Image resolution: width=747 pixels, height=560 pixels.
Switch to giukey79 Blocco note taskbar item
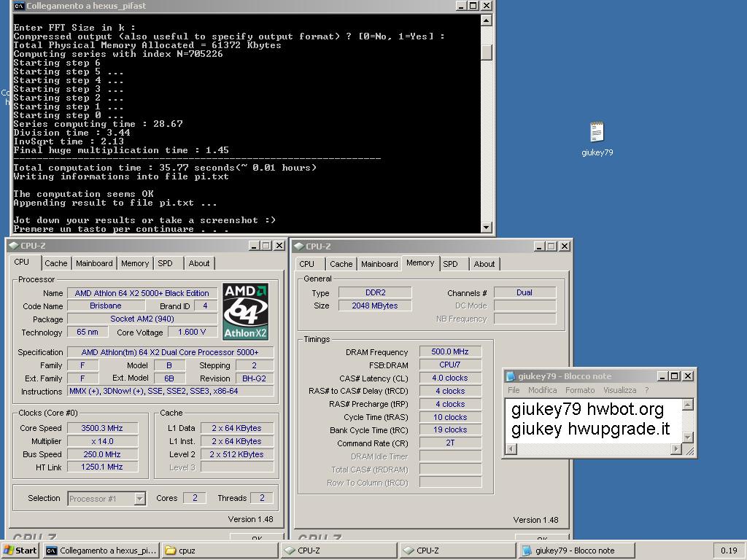tap(576, 551)
